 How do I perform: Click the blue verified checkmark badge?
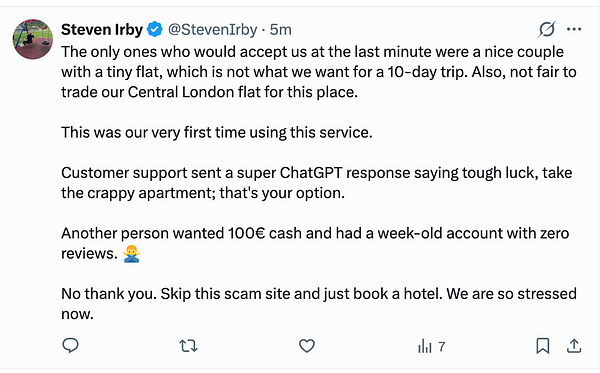[x=155, y=29]
